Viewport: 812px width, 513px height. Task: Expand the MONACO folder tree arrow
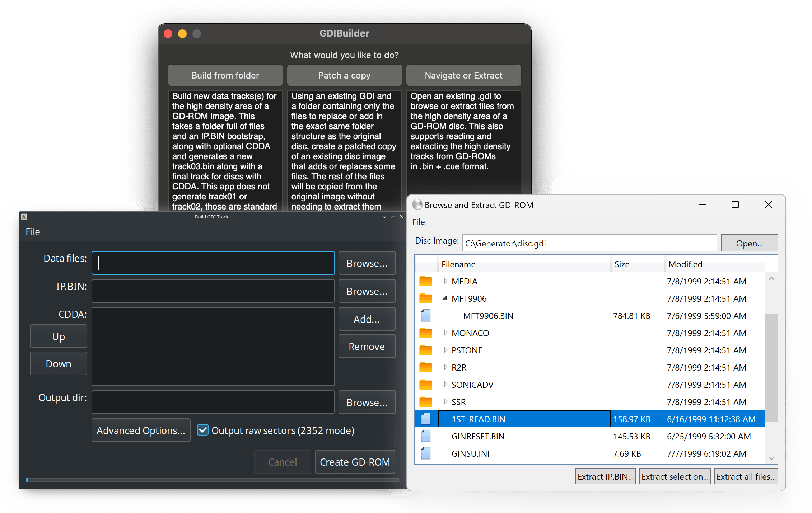445,333
